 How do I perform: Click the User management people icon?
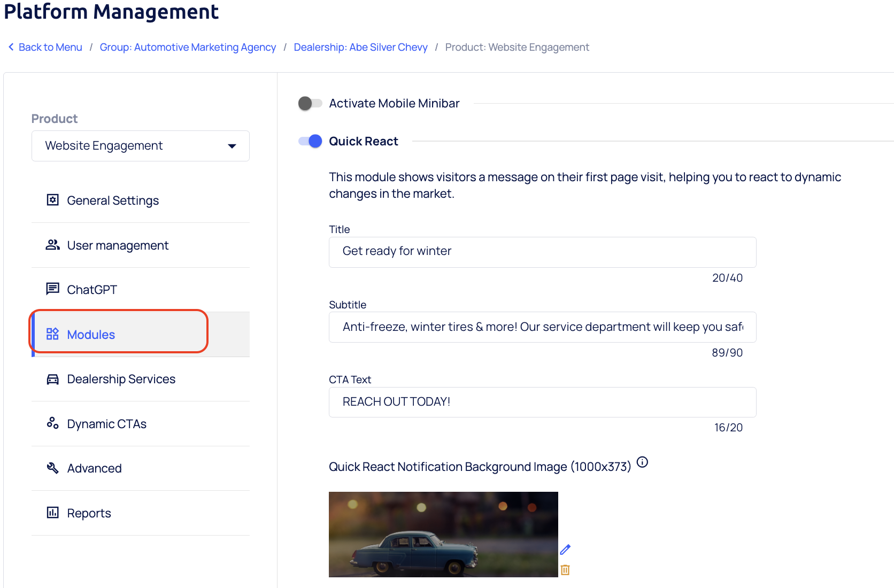pos(52,245)
